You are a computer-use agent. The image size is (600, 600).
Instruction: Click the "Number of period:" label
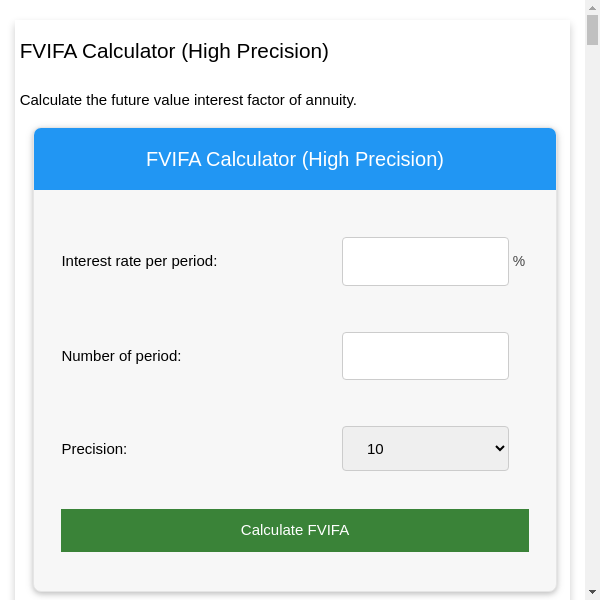click(x=121, y=356)
